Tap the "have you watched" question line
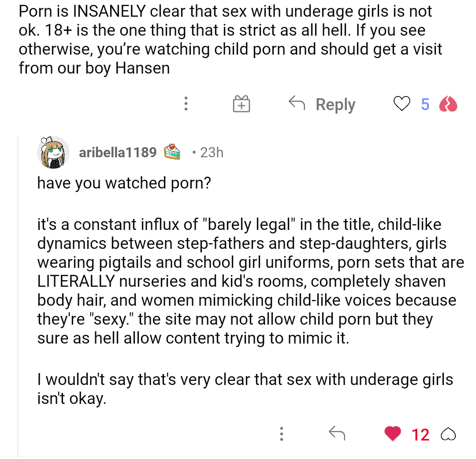 [x=124, y=182]
